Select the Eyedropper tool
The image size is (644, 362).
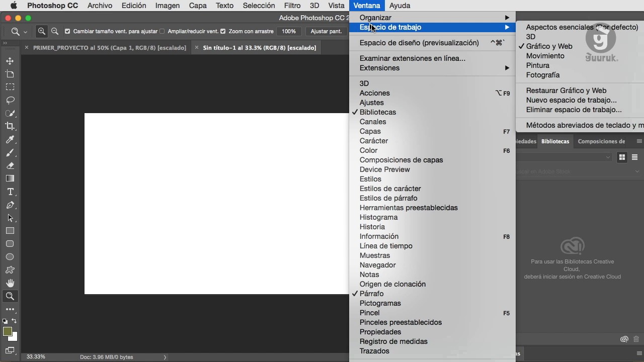pos(10,139)
